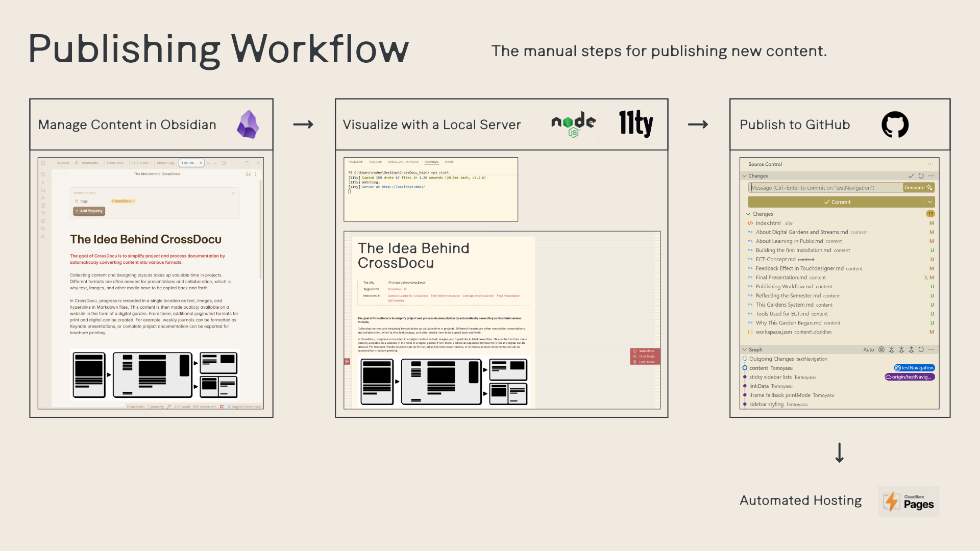Collapse the Properties panel chevron in Obsidian
Screen dimensions: 980x551
coord(233,193)
